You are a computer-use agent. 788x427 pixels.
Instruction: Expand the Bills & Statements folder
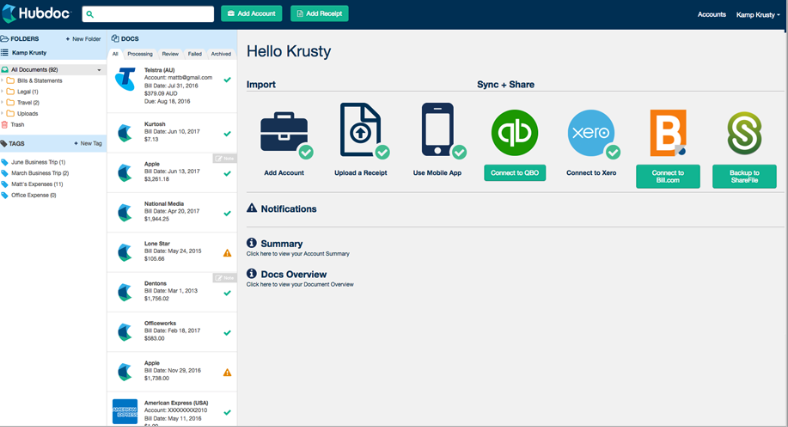(3, 80)
